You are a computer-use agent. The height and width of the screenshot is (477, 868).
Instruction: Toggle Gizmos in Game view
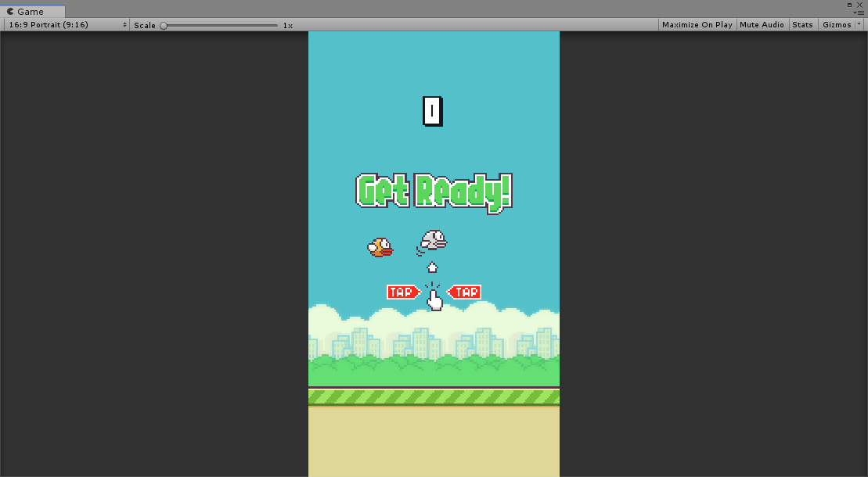(837, 25)
